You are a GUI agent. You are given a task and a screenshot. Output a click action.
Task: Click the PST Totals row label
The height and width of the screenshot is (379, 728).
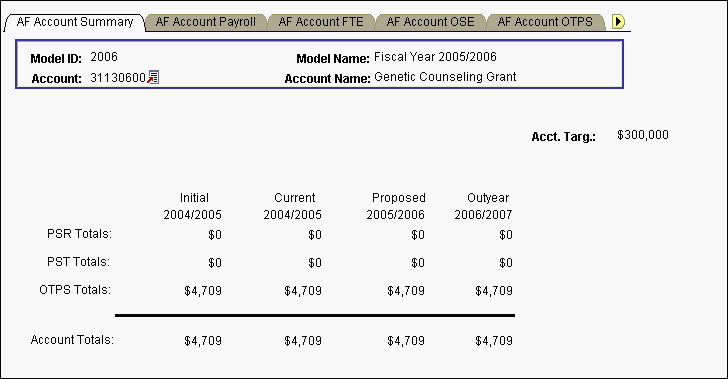pos(78,262)
